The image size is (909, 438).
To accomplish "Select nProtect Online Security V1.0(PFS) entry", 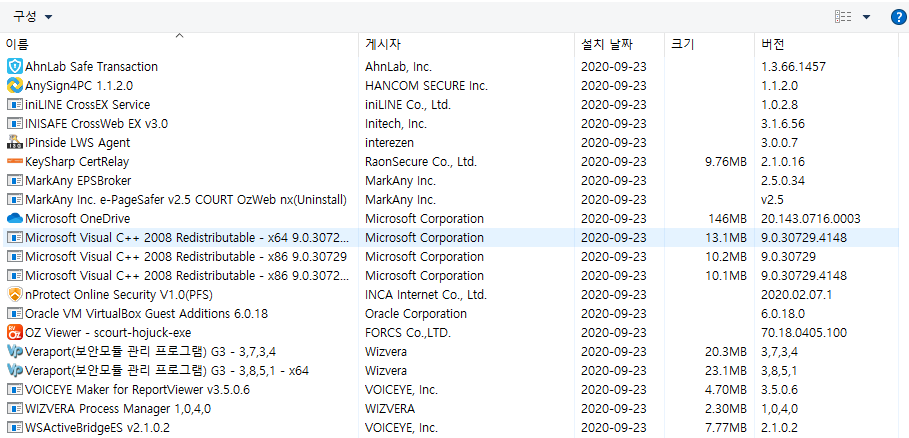I will (x=451, y=295).
